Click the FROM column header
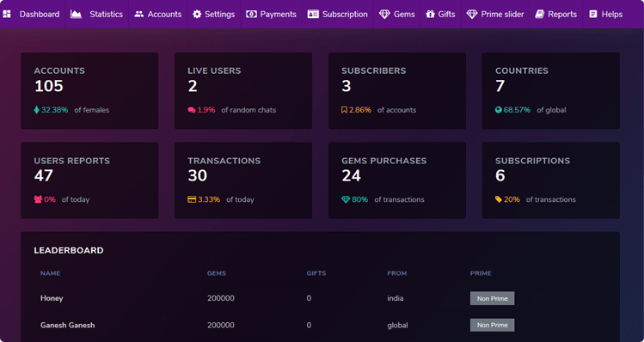 pos(397,273)
